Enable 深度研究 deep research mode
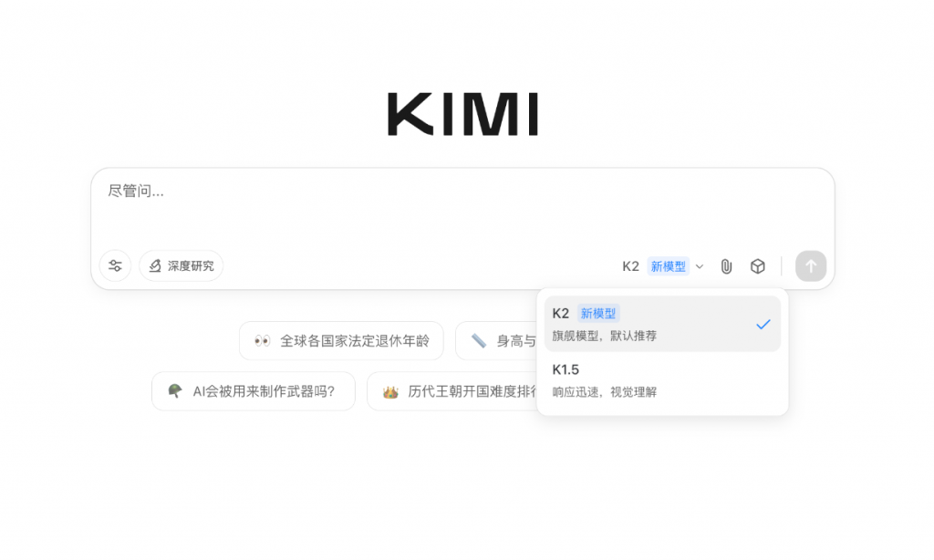The image size is (934, 560). point(182,265)
